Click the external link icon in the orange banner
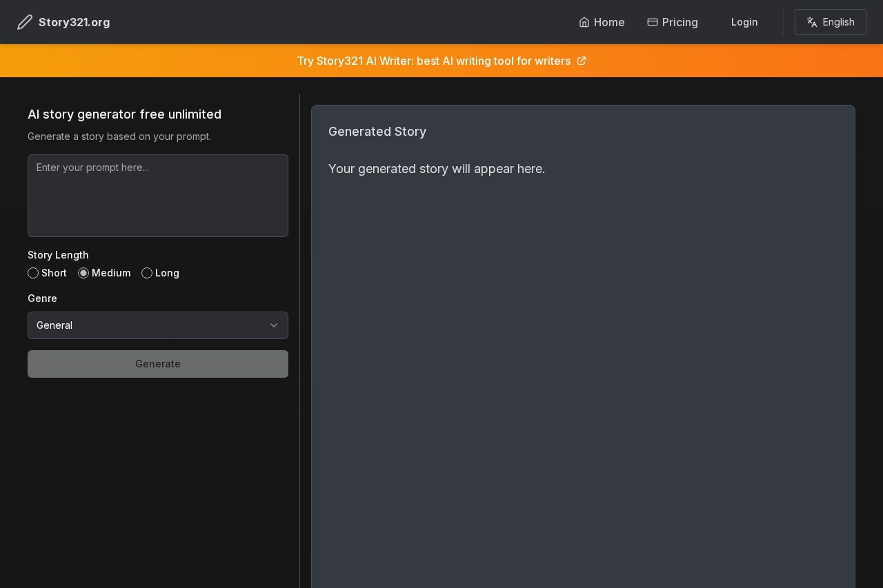Screen dimensions: 883x588 click(x=582, y=61)
